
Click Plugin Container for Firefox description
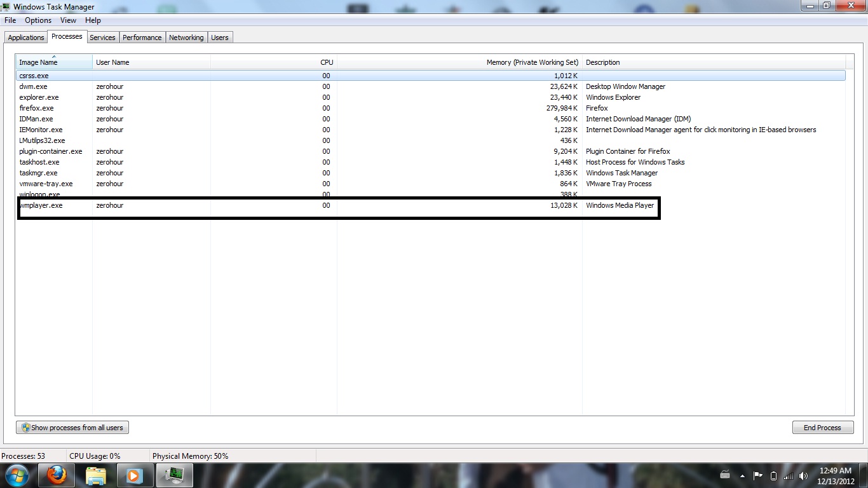click(628, 151)
